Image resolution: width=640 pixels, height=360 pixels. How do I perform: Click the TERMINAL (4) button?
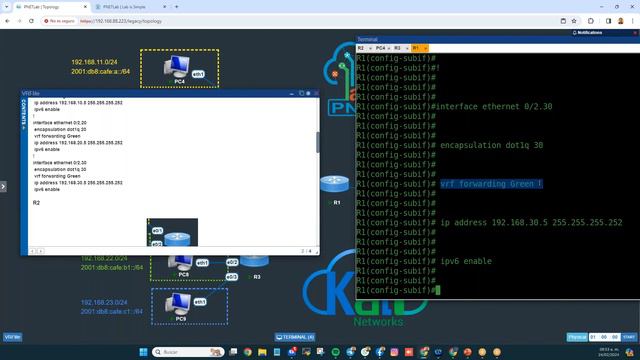(x=295, y=337)
